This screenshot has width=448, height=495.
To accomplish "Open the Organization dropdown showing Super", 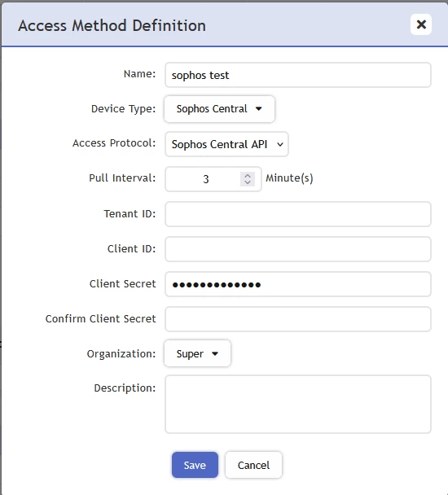I will pos(197,353).
